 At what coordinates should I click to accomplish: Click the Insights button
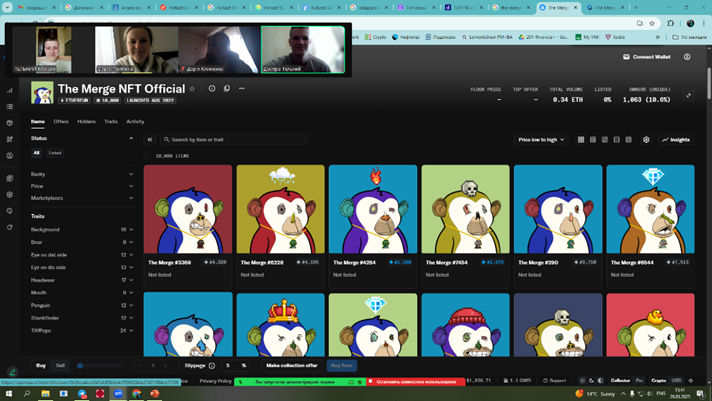pyautogui.click(x=676, y=139)
